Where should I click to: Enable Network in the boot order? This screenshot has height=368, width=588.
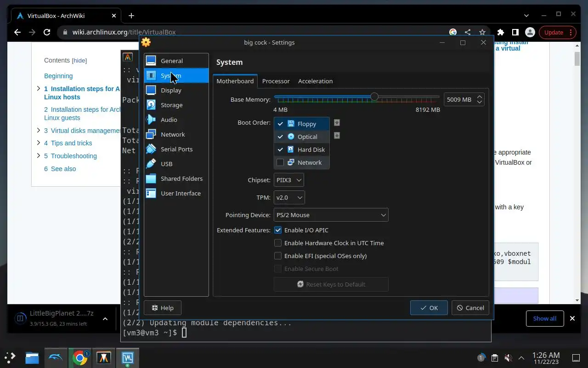tap(280, 162)
